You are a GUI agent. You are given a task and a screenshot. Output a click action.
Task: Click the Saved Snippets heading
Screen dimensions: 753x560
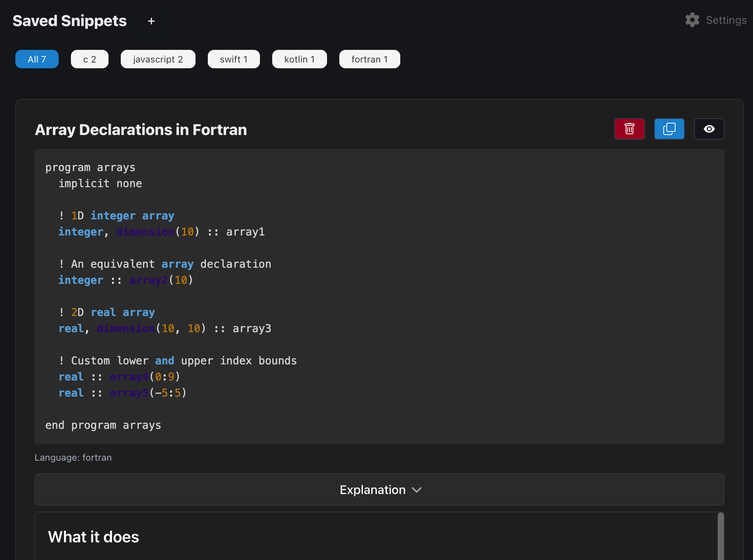[69, 21]
